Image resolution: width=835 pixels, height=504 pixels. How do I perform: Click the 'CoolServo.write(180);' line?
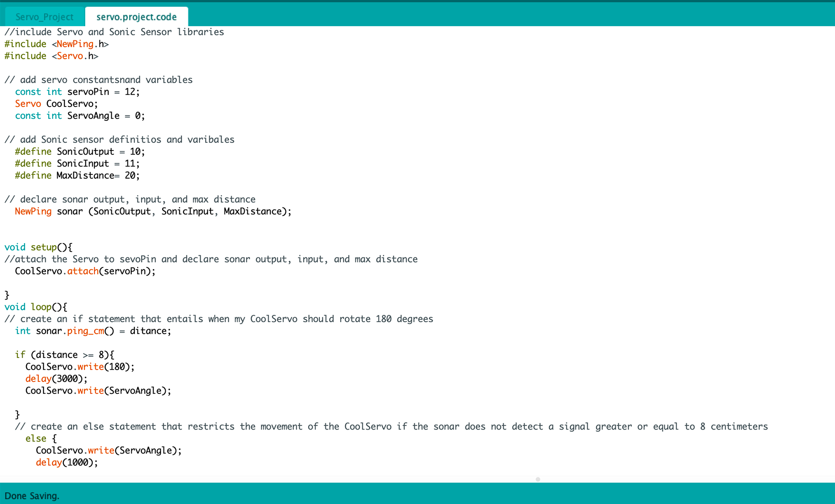(80, 367)
